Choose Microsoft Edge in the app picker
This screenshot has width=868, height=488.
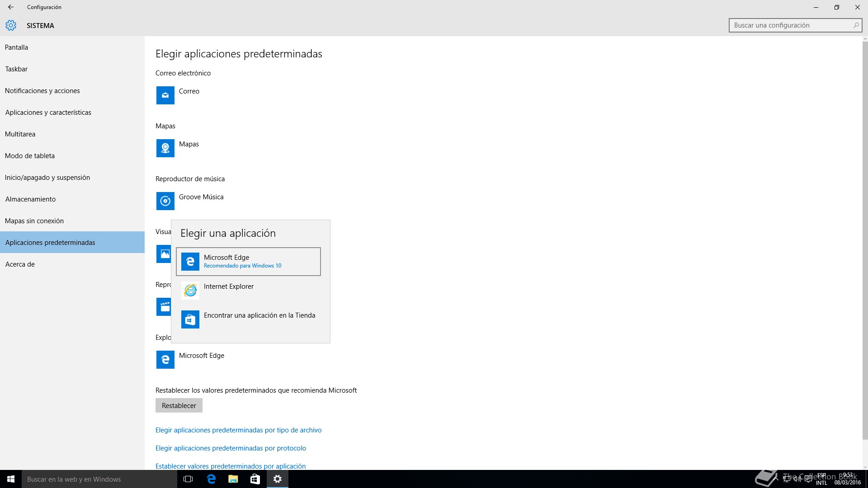pos(248,262)
